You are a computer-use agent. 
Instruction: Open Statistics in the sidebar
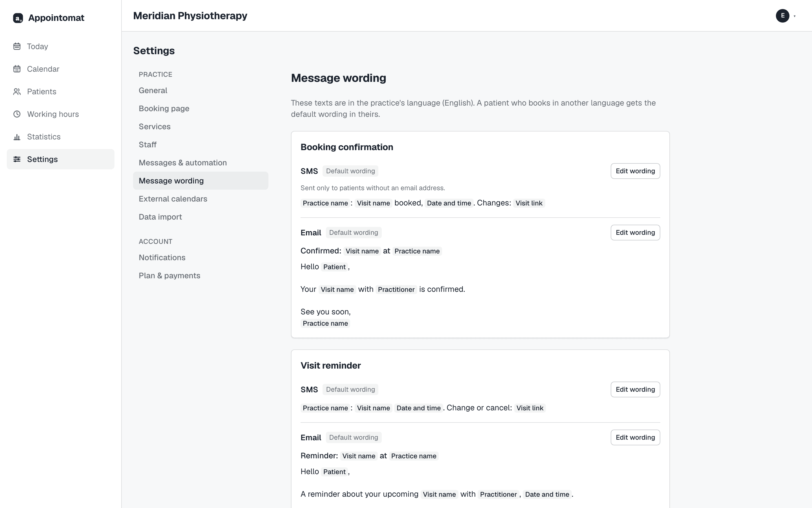pos(60,137)
